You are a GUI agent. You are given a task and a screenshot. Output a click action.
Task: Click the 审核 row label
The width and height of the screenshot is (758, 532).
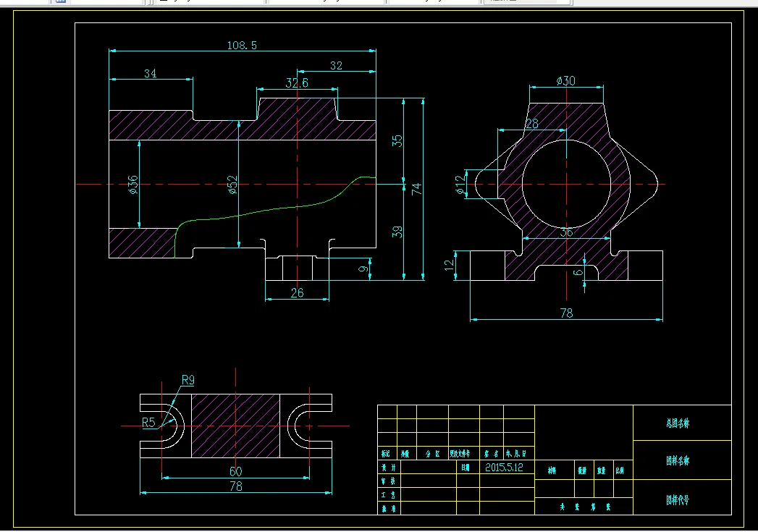pyautogui.click(x=388, y=481)
